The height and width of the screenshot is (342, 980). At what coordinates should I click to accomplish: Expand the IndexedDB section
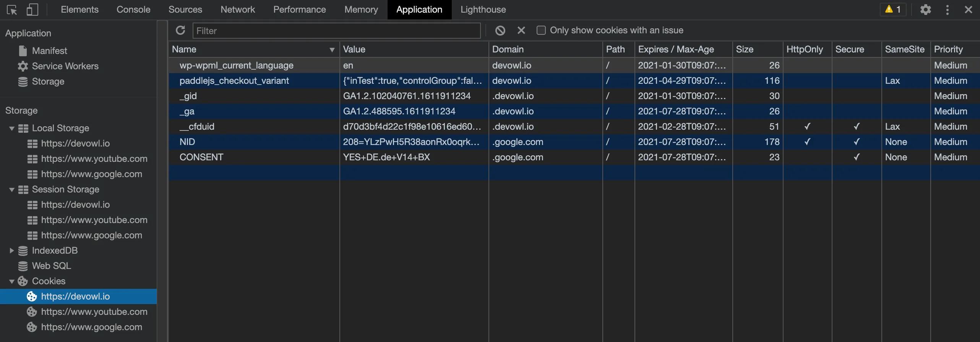12,251
